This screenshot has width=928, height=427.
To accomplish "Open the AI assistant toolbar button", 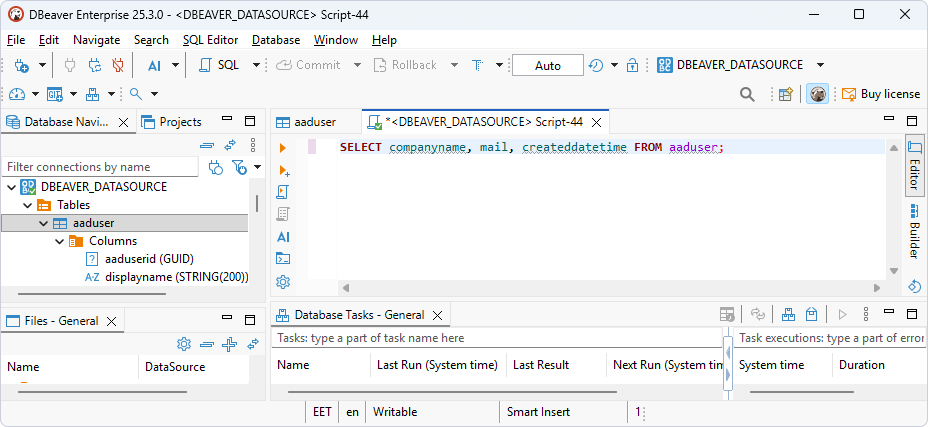I will coord(154,65).
